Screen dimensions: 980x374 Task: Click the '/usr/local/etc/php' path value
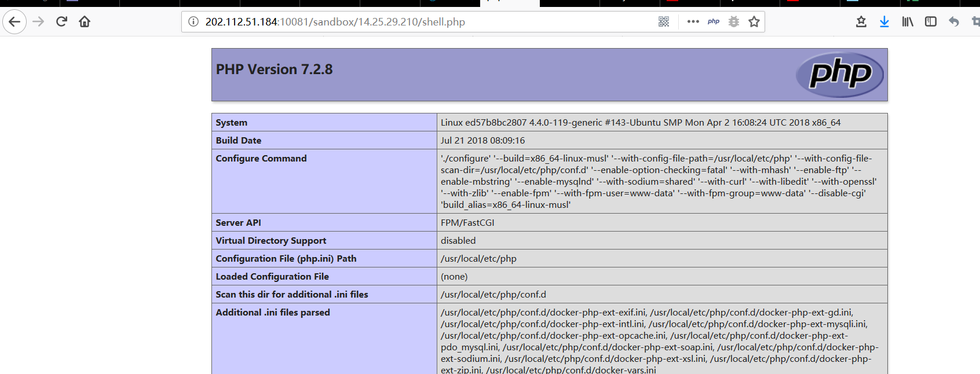(x=478, y=259)
